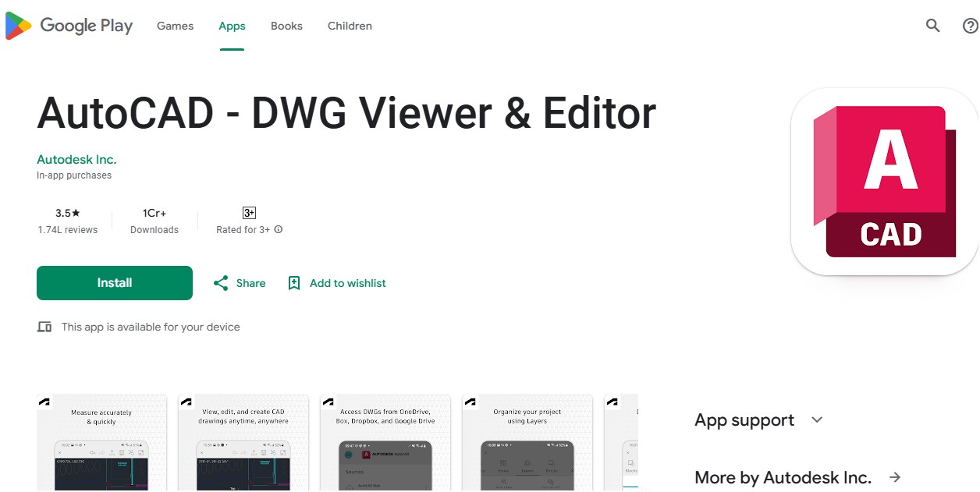Open the Autodesk Inc. developer link
980x492 pixels.
(76, 159)
